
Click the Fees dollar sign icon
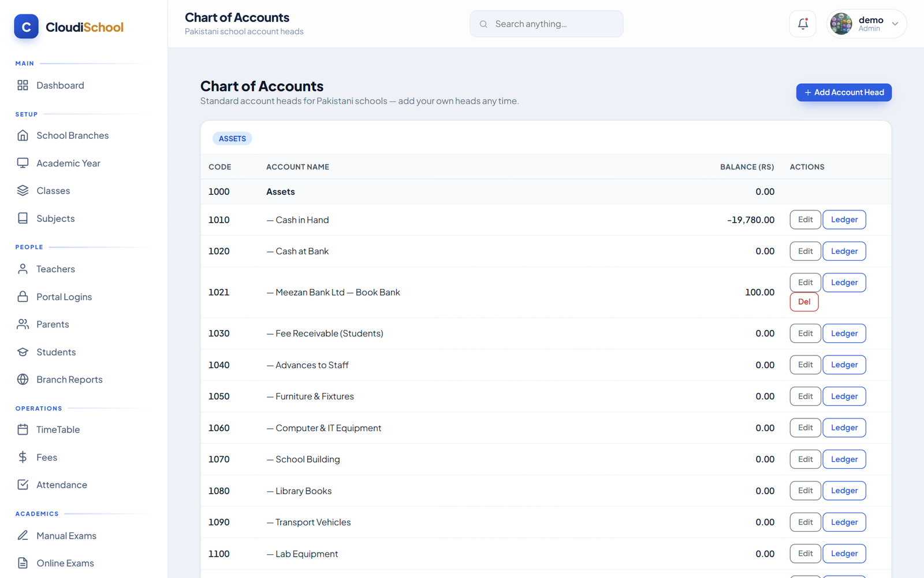click(23, 457)
